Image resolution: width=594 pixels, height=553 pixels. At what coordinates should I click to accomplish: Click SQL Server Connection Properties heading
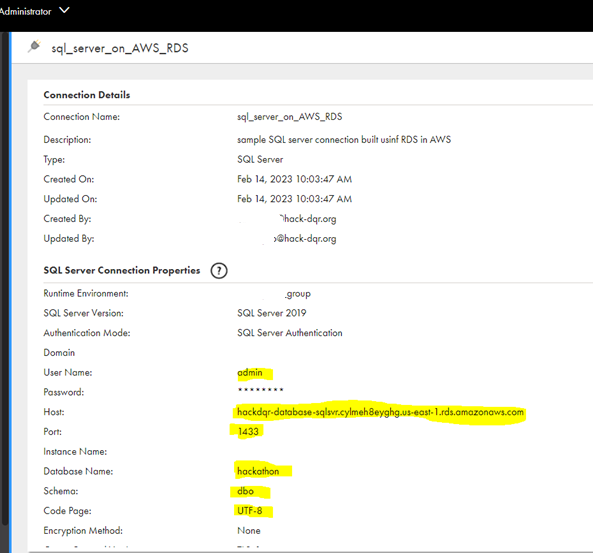tap(122, 270)
